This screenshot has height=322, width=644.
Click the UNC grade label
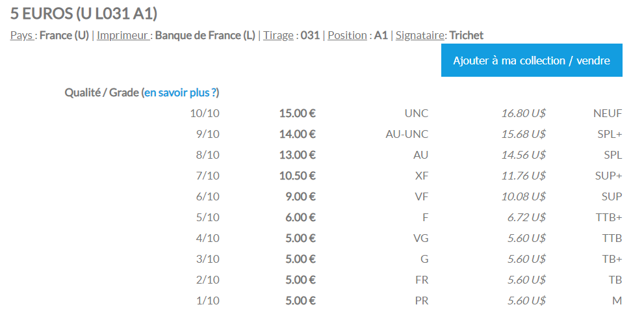point(417,113)
